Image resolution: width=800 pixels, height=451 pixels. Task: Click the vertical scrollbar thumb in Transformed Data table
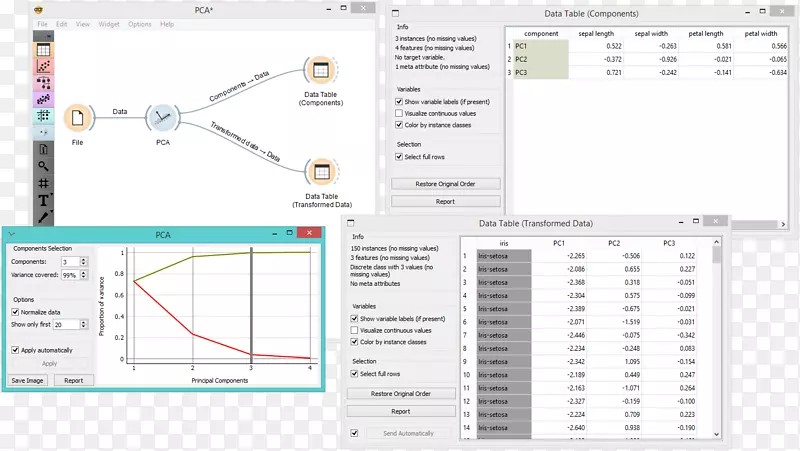point(716,255)
